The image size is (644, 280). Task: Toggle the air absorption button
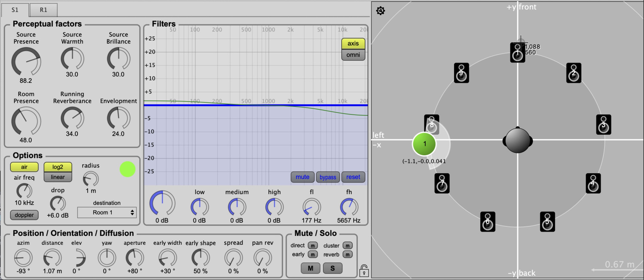coord(24,167)
